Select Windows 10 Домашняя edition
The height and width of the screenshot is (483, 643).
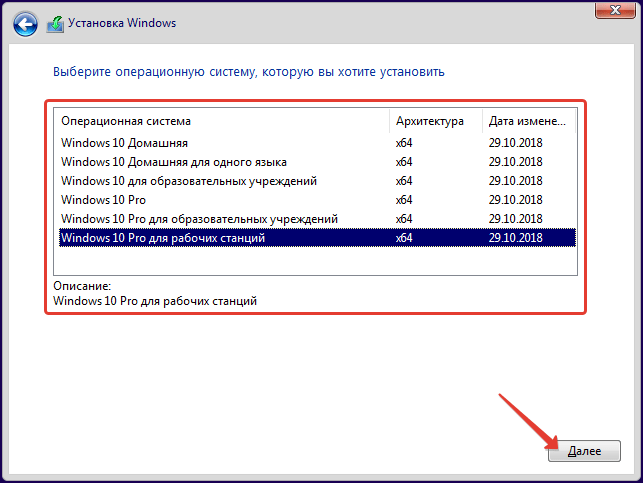[x=317, y=143]
